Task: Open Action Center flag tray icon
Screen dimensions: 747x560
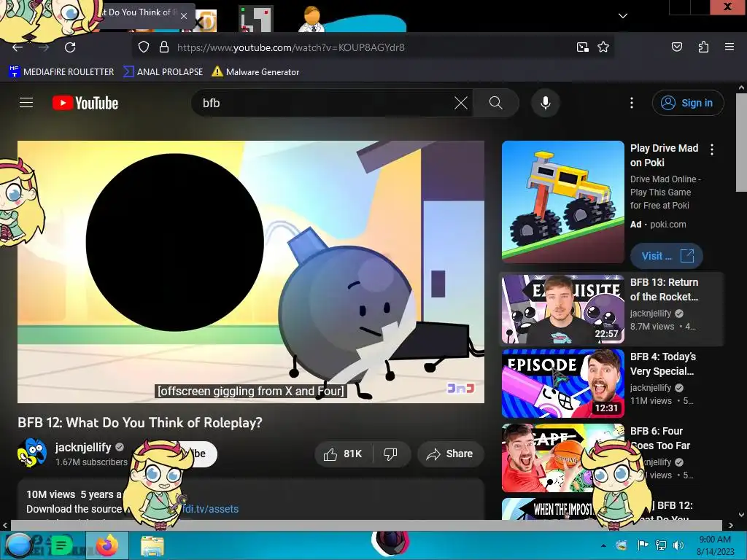Action: point(642,545)
